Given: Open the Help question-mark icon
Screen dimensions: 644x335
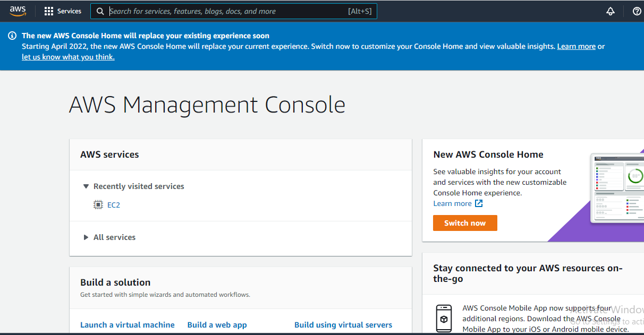Looking at the screenshot, I should coord(637,11).
